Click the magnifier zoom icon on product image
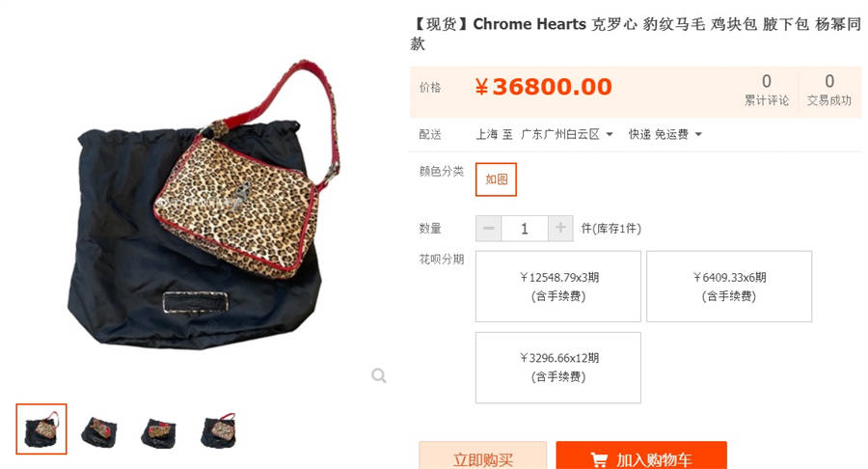 (379, 375)
